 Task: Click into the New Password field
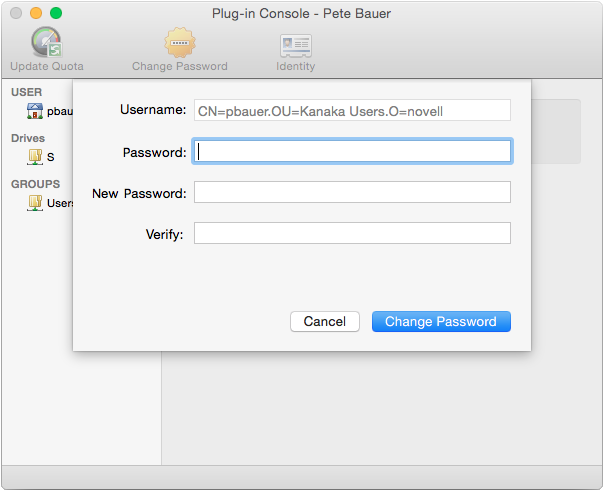[x=352, y=193]
